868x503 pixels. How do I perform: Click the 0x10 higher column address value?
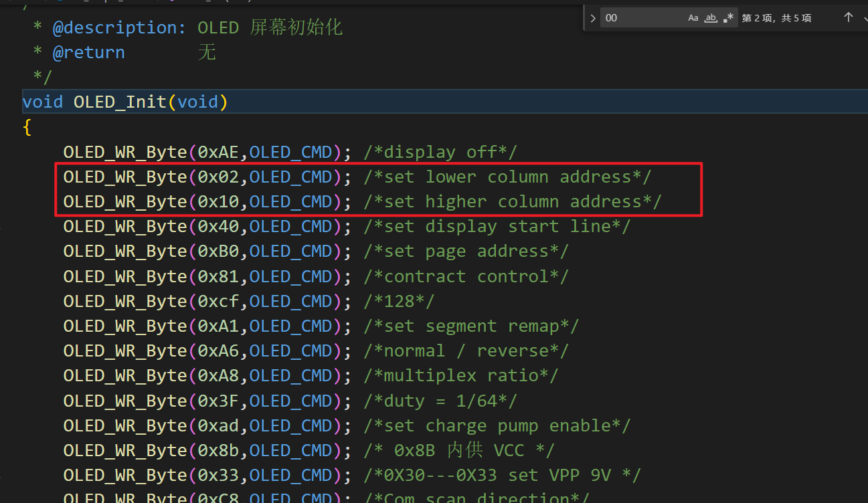pyautogui.click(x=218, y=202)
